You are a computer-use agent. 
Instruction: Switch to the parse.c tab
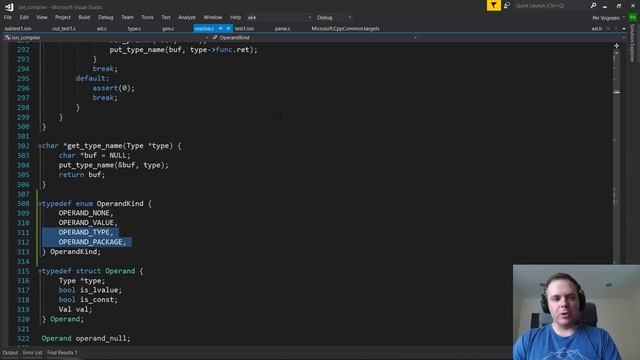click(282, 29)
